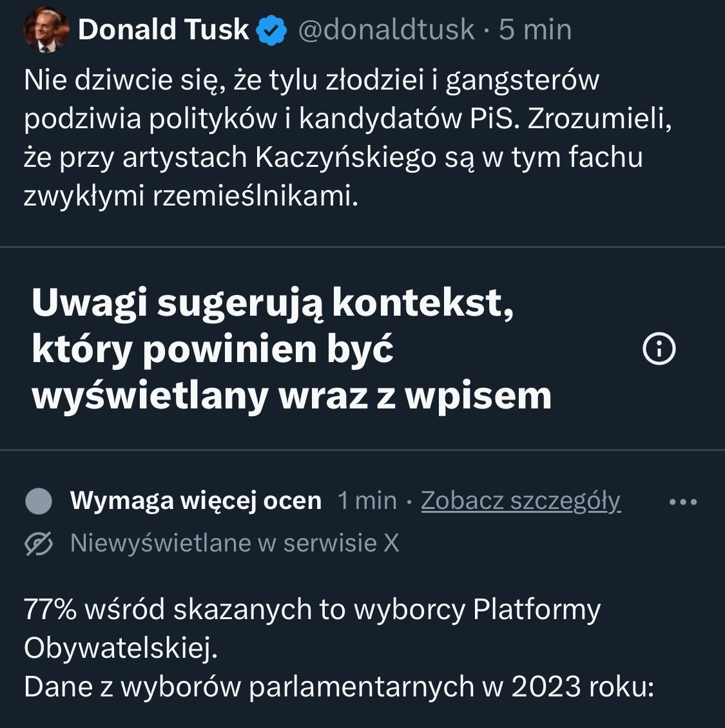The height and width of the screenshot is (728, 725).
Task: Click the note's 1 min timestamp
Action: (x=367, y=501)
